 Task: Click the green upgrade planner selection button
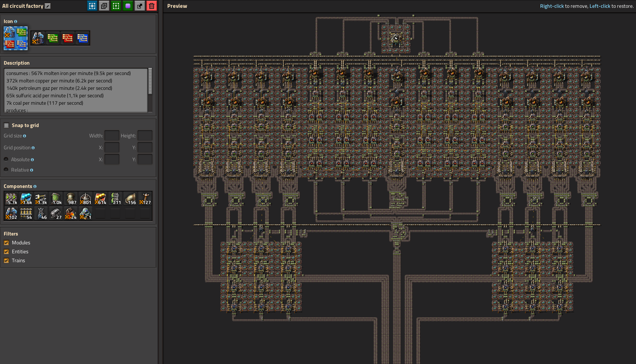pyautogui.click(x=116, y=6)
